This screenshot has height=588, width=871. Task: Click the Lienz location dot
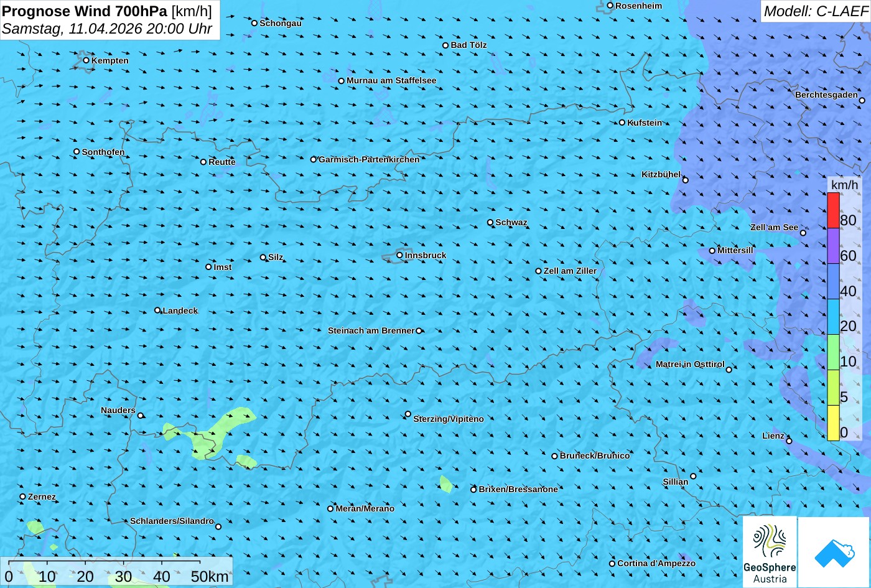(x=789, y=441)
